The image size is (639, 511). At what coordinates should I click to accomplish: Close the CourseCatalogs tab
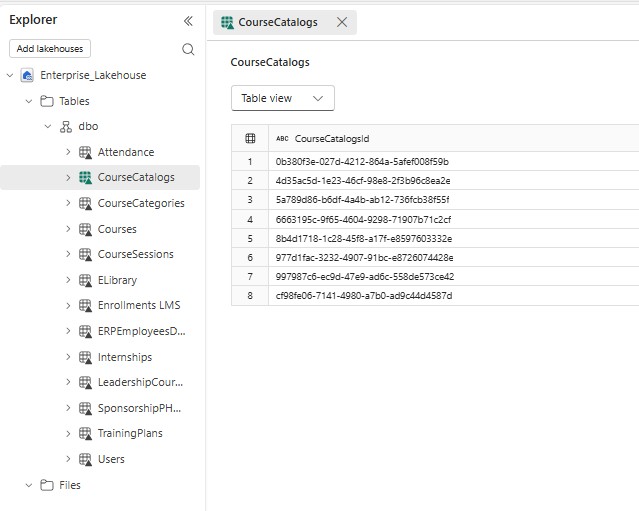coord(342,22)
